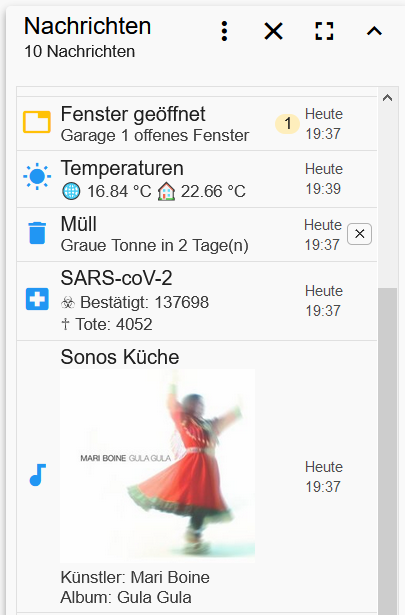The image size is (405, 615).
Task: Select the SARS-coV-2 message title
Action: point(116,278)
